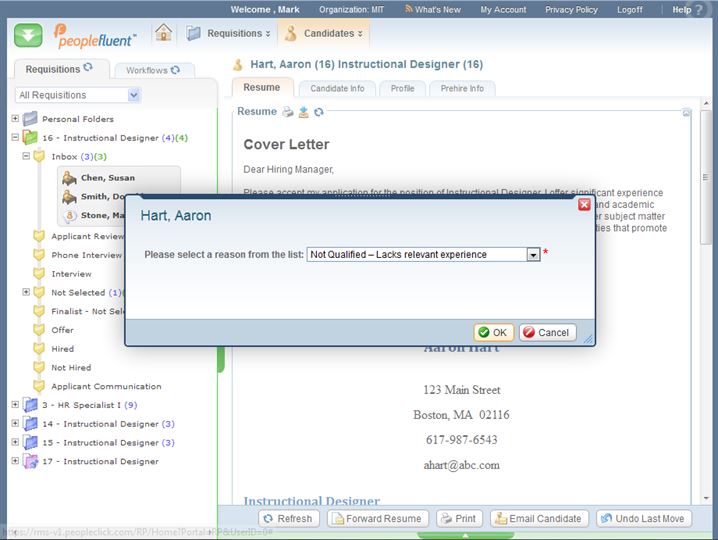
Task: Expand the 3 - HR Specialist I requisition
Action: click(x=15, y=405)
